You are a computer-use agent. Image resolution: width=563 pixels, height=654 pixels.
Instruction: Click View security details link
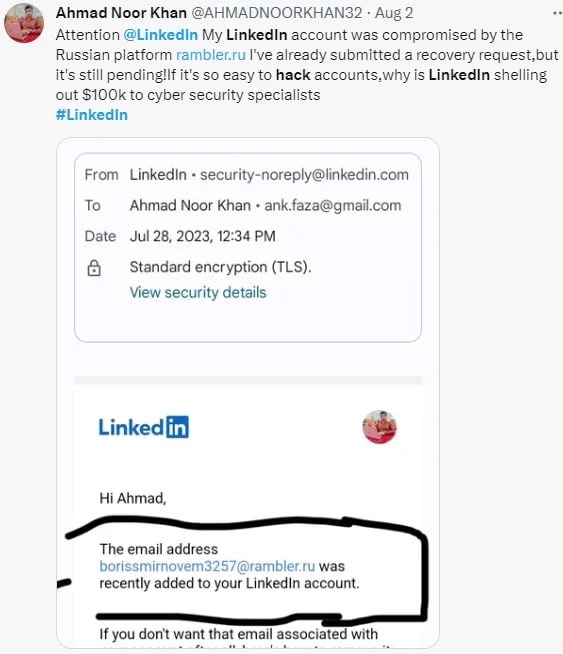198,292
